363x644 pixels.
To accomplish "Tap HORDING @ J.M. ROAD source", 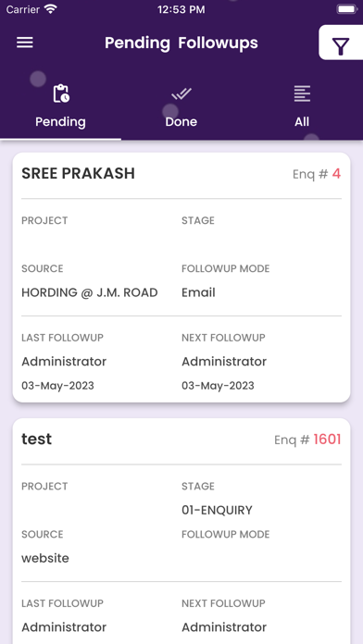I will pyautogui.click(x=90, y=292).
